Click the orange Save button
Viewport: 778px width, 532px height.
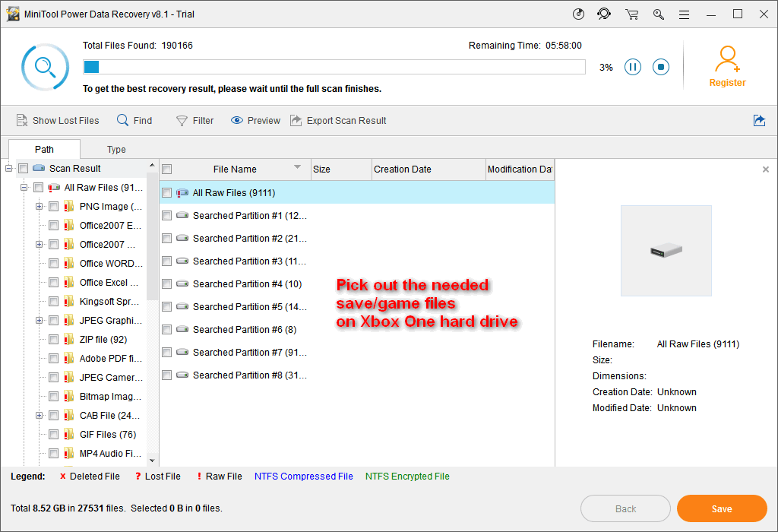coord(721,508)
